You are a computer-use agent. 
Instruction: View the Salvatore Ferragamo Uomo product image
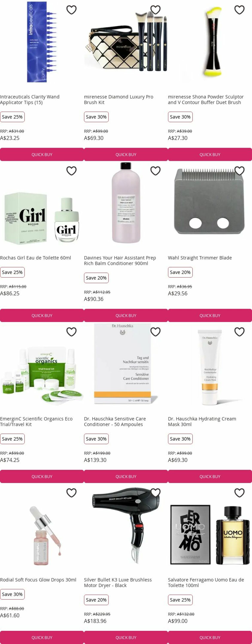coord(210,534)
